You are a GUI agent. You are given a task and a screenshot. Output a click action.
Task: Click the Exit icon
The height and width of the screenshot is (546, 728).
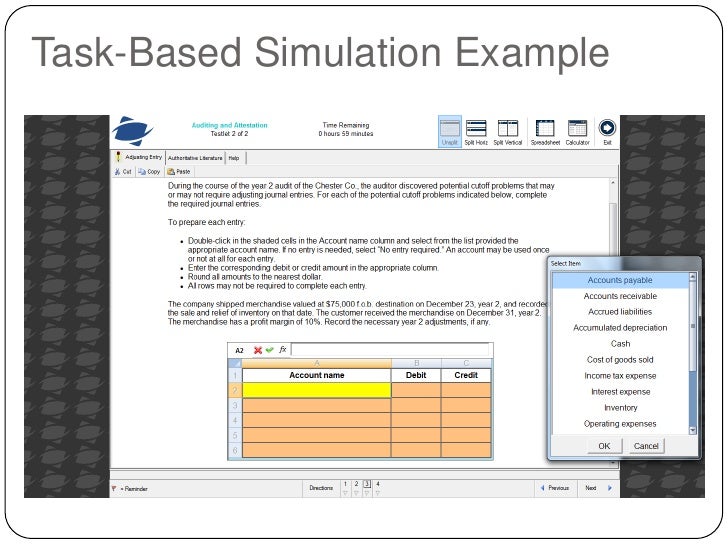pos(607,128)
